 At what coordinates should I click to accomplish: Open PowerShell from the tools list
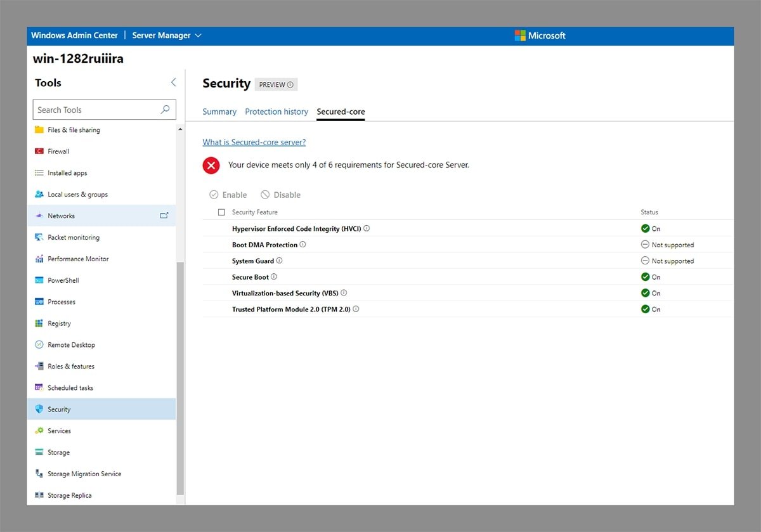(63, 280)
